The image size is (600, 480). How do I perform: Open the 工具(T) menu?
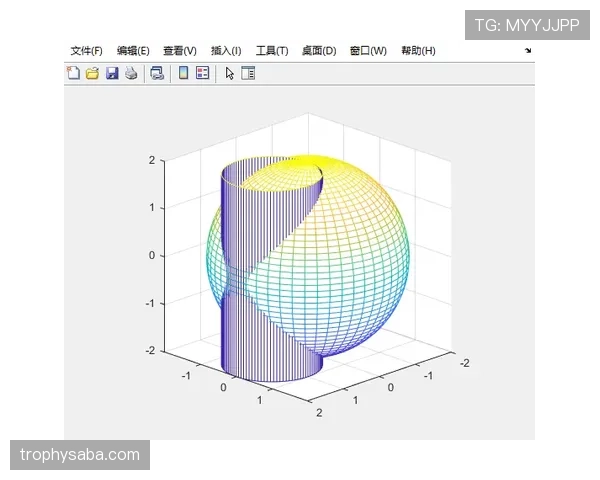[272, 51]
